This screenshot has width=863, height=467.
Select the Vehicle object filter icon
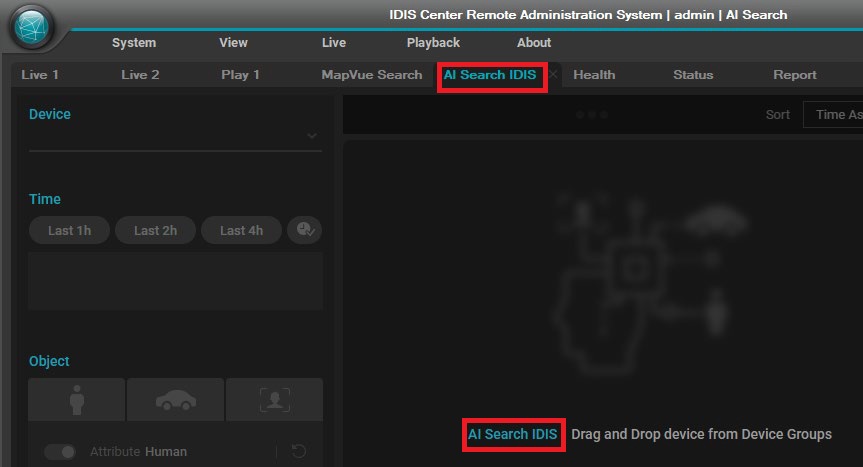(176, 399)
